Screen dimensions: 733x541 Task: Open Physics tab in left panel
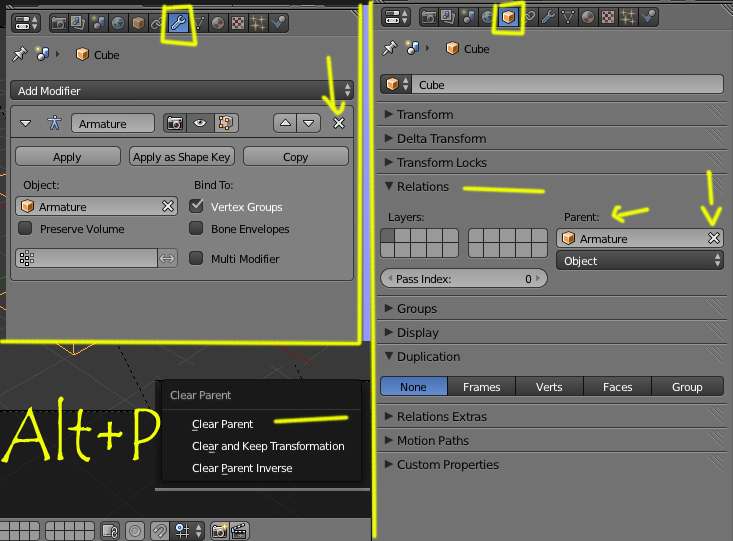(x=279, y=23)
